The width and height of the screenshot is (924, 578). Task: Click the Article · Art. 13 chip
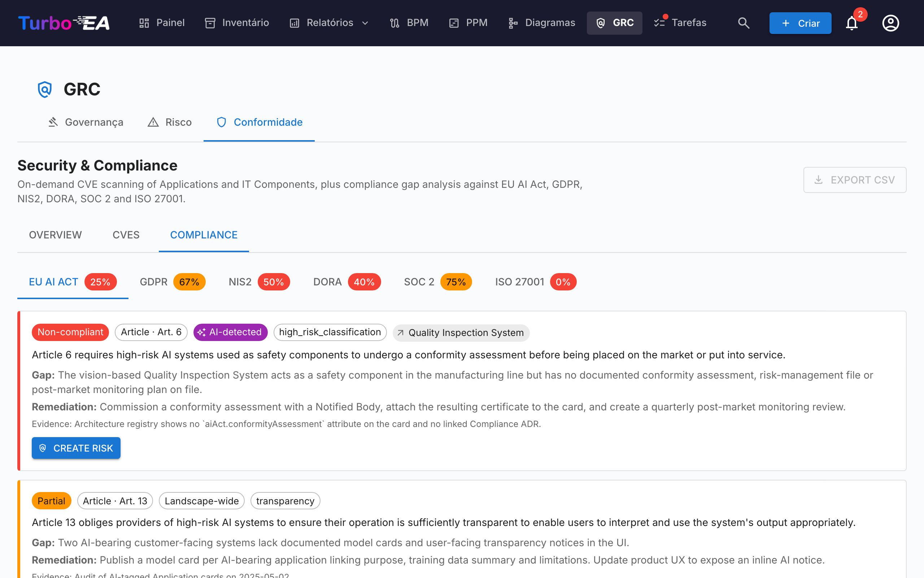pos(115,501)
